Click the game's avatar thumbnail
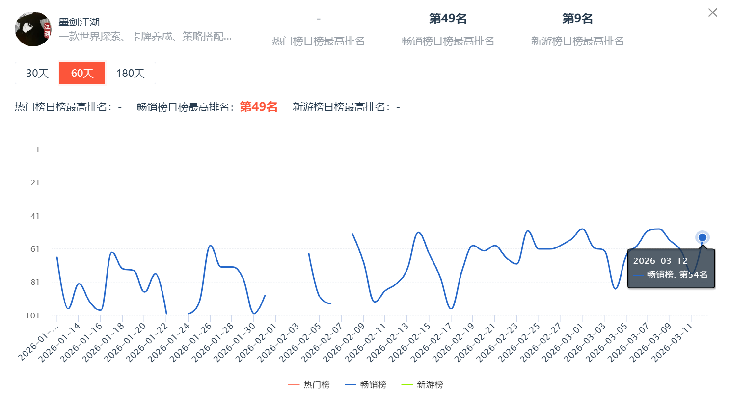The width and height of the screenshot is (730, 408). (x=33, y=29)
